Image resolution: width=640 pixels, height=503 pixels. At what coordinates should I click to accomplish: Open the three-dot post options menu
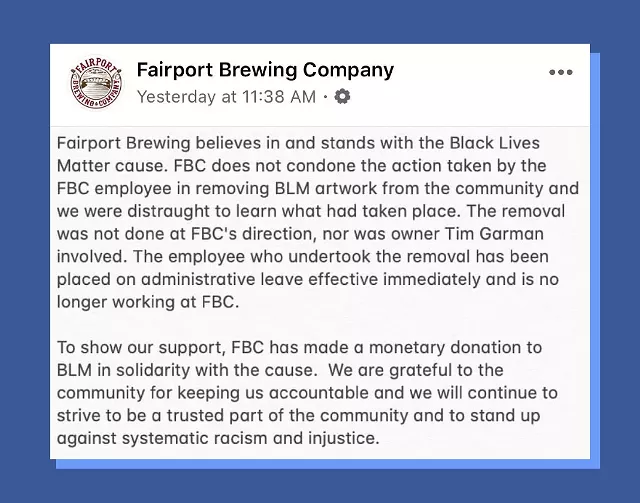click(561, 72)
